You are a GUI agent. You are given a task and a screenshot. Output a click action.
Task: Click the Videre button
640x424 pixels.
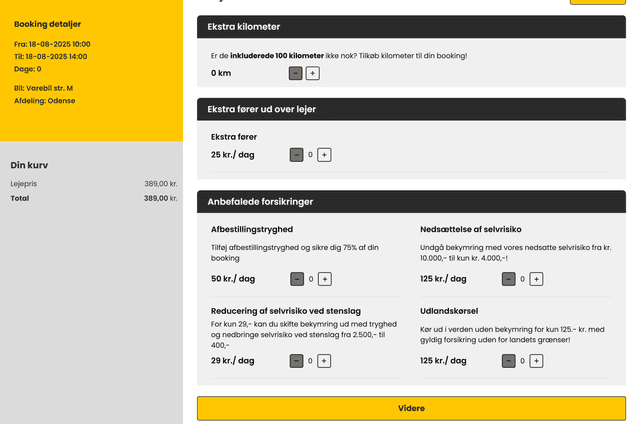[x=411, y=408]
